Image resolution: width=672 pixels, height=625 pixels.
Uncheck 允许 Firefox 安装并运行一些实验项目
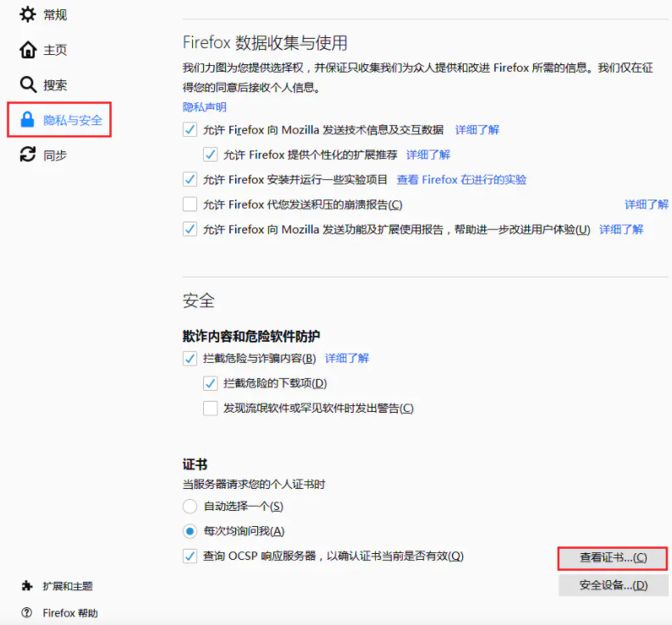[190, 179]
